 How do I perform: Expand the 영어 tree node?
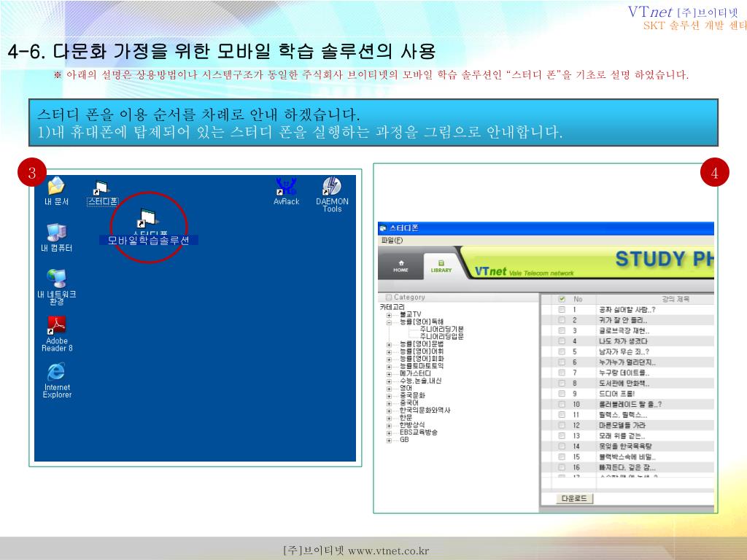[390, 389]
